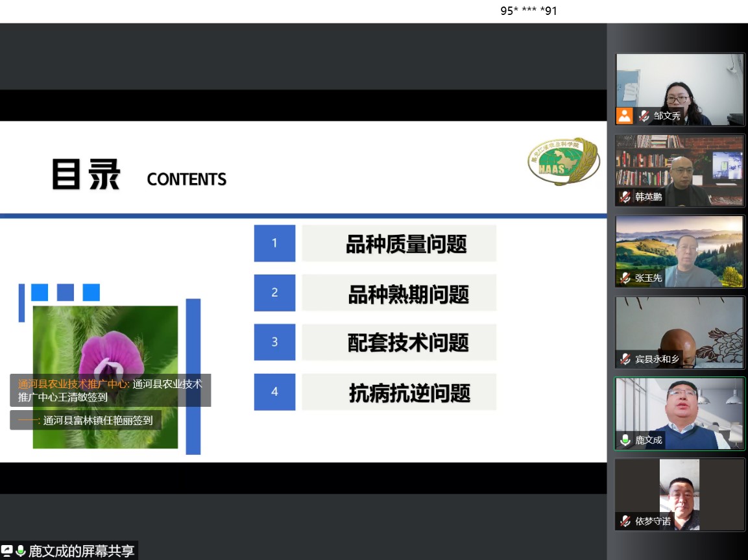This screenshot has height=560, width=748.
Task: Click the chat message 通河县富林镇任艳丽签到
Action: pyautogui.click(x=86, y=420)
